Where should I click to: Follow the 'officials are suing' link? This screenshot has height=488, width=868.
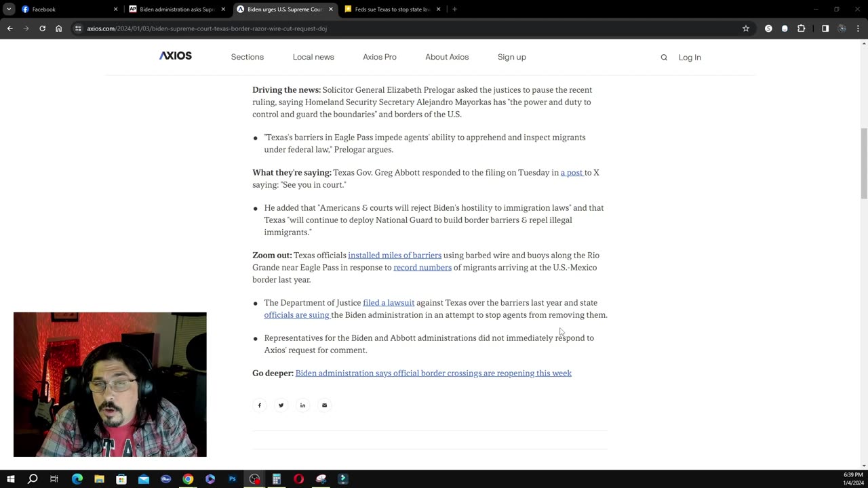pyautogui.click(x=296, y=315)
